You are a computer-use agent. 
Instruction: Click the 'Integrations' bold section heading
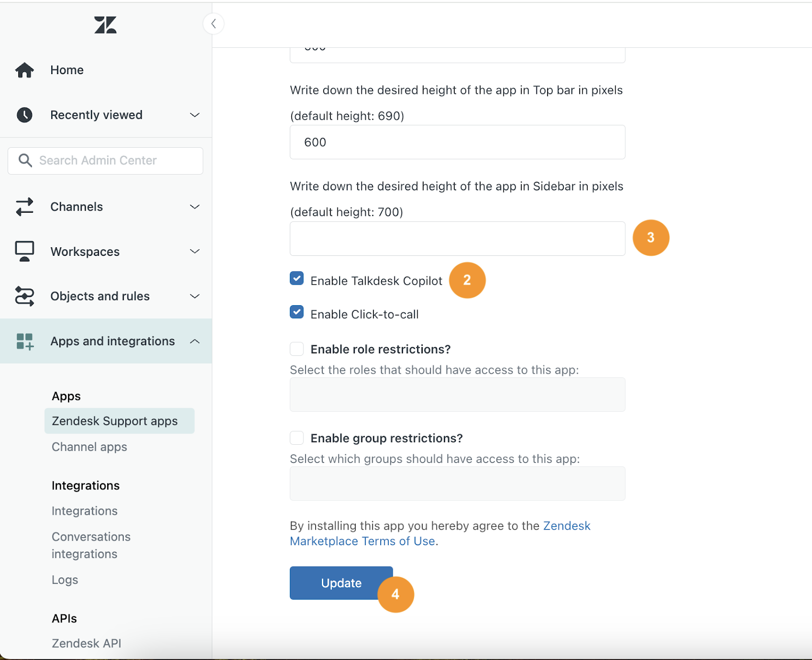[x=85, y=485]
